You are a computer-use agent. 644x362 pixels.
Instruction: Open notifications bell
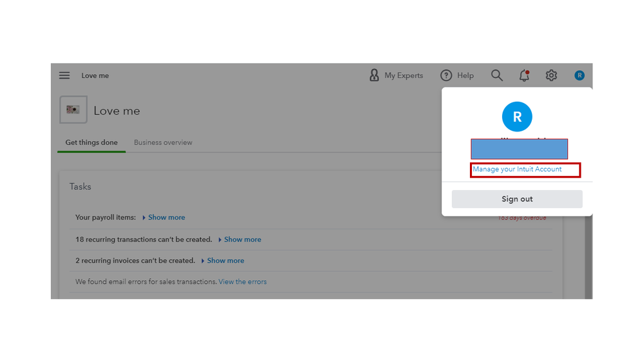pyautogui.click(x=524, y=75)
